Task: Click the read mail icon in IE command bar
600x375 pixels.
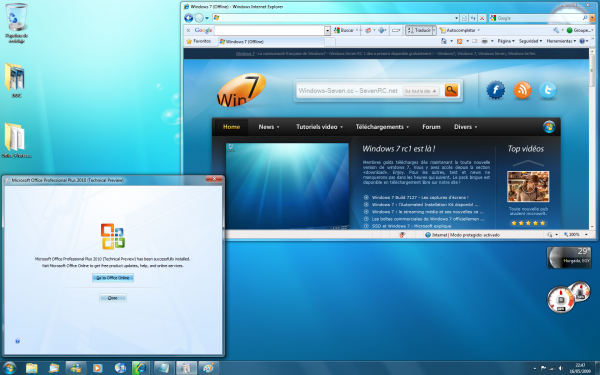Action: click(474, 41)
